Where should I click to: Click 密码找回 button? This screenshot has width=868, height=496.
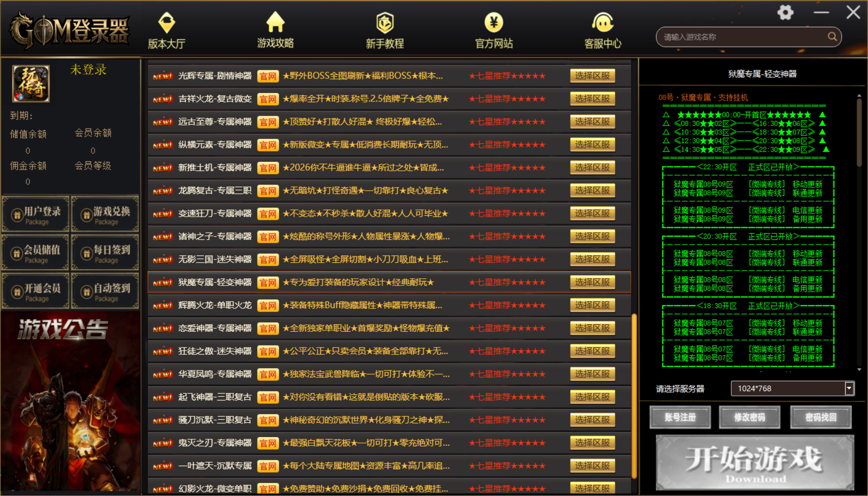click(821, 417)
